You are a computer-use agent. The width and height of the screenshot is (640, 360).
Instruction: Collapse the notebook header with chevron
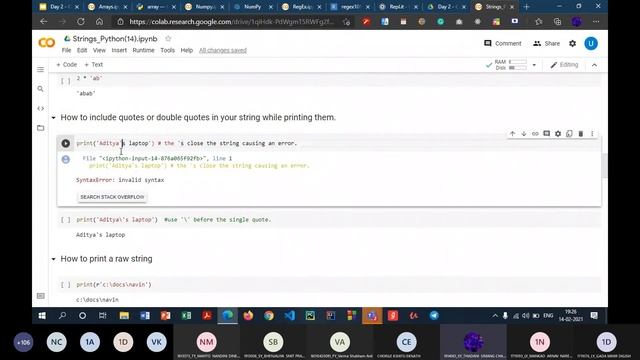pos(594,65)
